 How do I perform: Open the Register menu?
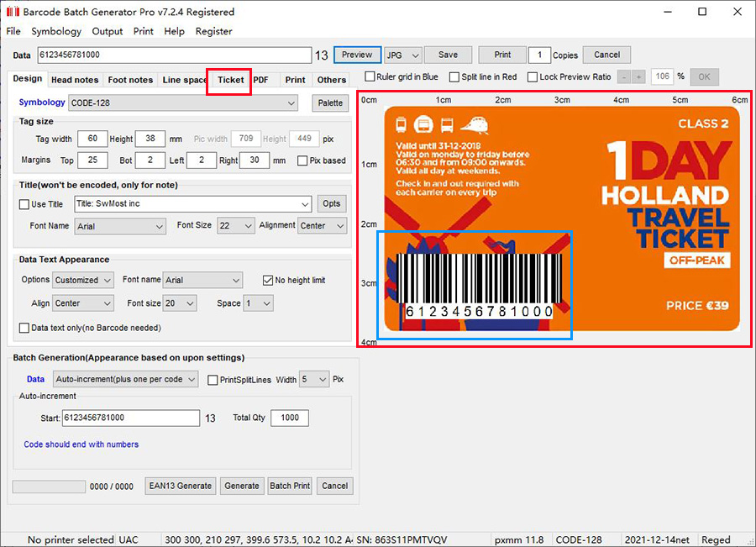pyautogui.click(x=213, y=31)
